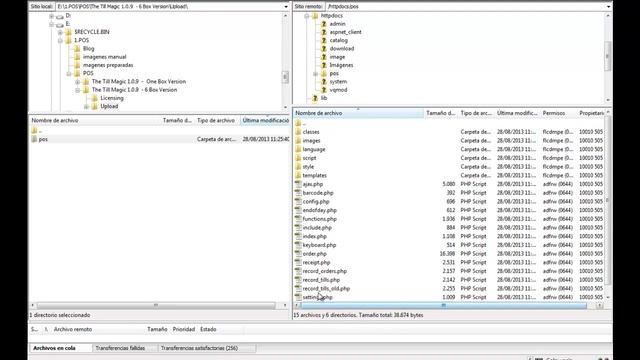Collapse The Till Magic 6 Box Version node
Image resolution: width=640 pixels, height=360 pixels.
(x=78, y=90)
